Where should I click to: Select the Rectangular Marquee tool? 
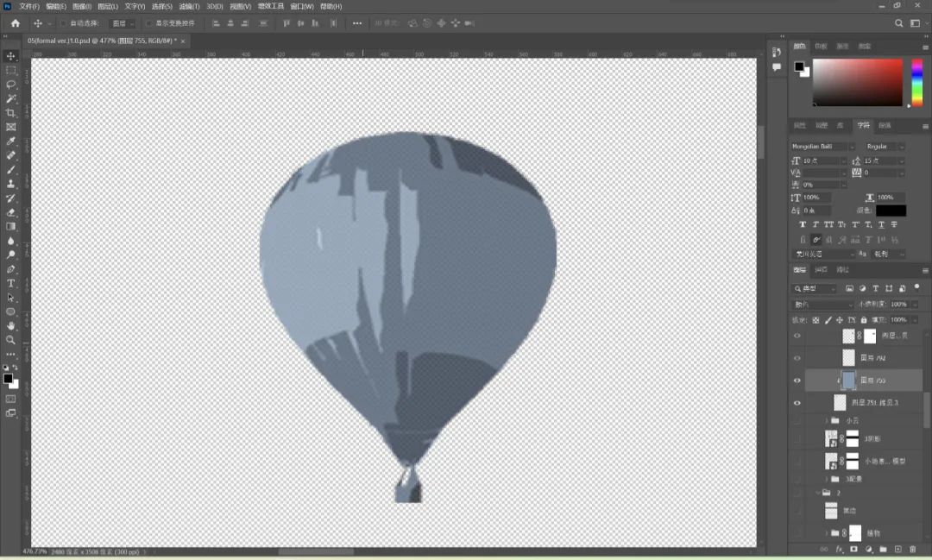tap(10, 70)
